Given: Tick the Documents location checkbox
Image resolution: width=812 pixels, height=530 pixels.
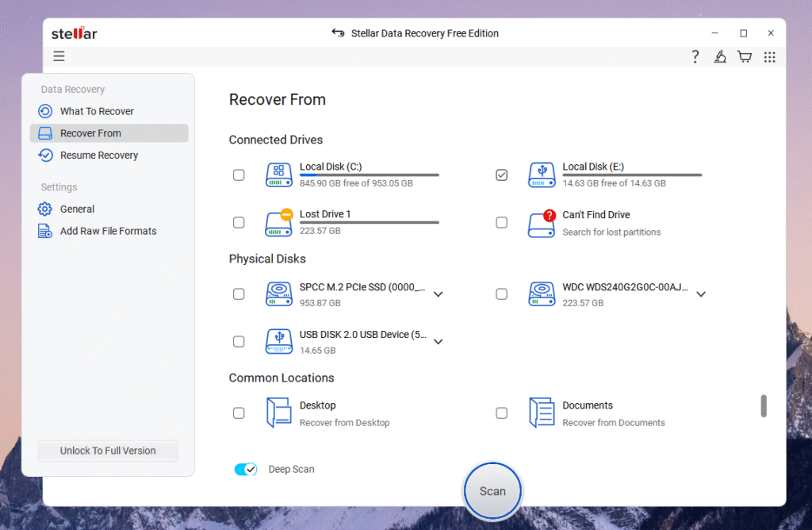Looking at the screenshot, I should [x=501, y=413].
